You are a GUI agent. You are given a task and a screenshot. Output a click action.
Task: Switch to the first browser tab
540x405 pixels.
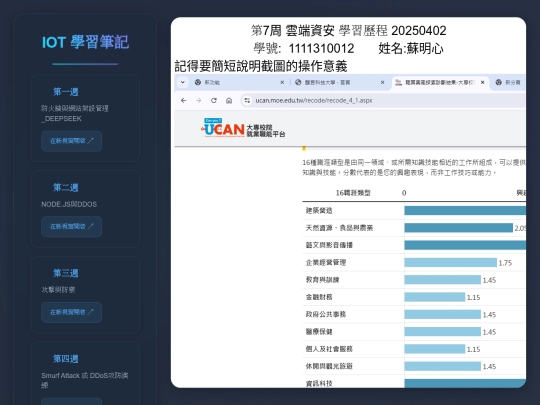[239, 82]
